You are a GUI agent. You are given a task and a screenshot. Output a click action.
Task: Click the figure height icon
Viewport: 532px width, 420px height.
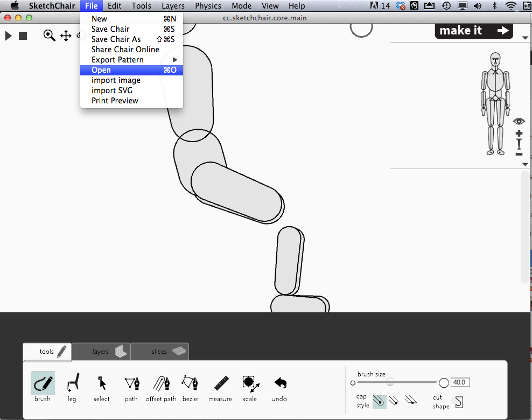pos(519,144)
